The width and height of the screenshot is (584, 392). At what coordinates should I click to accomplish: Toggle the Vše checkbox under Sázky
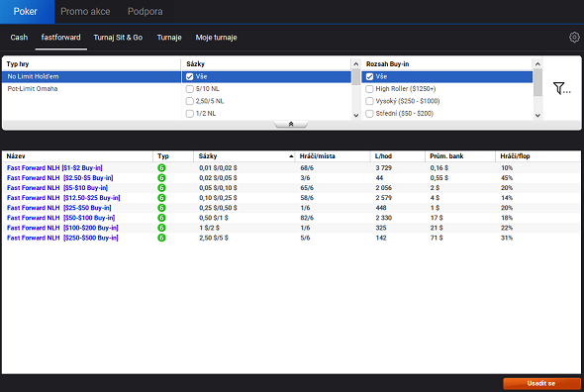pyautogui.click(x=190, y=77)
